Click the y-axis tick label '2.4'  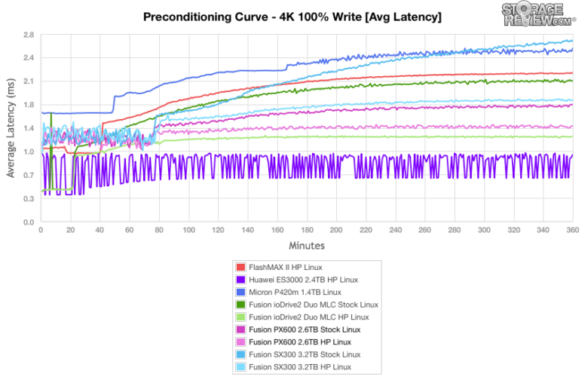click(29, 58)
